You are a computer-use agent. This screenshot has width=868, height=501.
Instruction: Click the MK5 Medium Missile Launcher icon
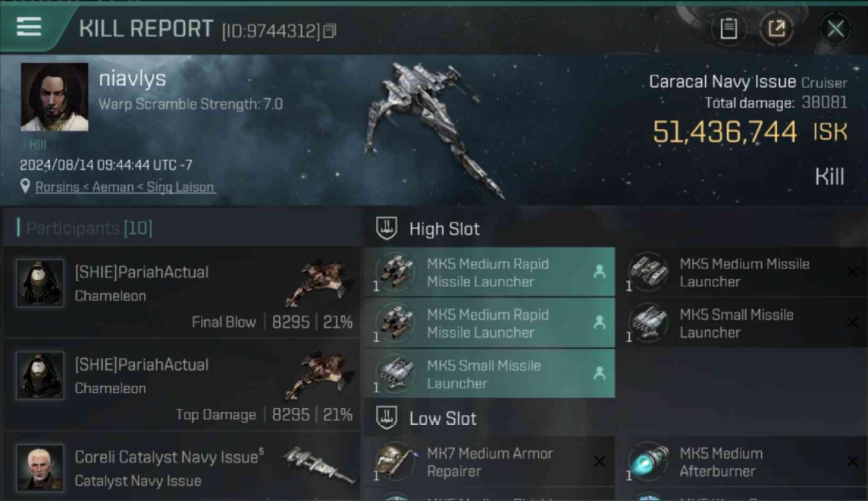point(648,272)
